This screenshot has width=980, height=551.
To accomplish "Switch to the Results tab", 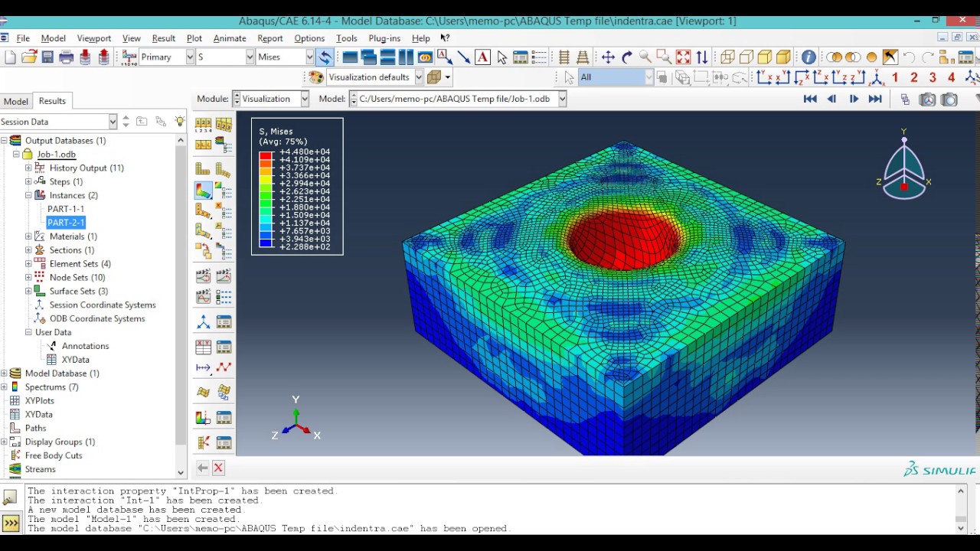I will click(52, 101).
